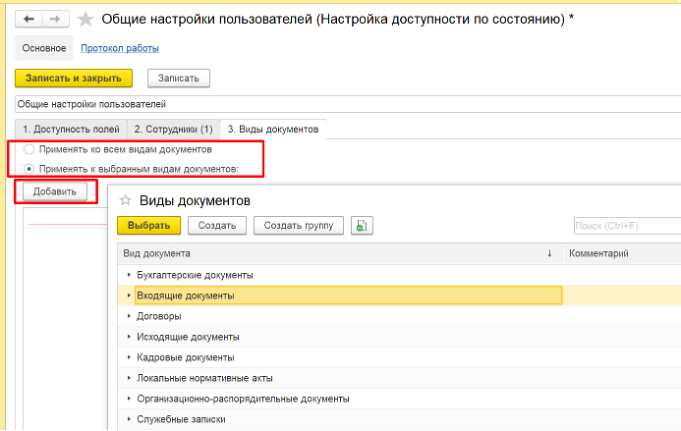Expand Локальные нормативные акты group
The width and height of the screenshot is (681, 431).
(129, 378)
